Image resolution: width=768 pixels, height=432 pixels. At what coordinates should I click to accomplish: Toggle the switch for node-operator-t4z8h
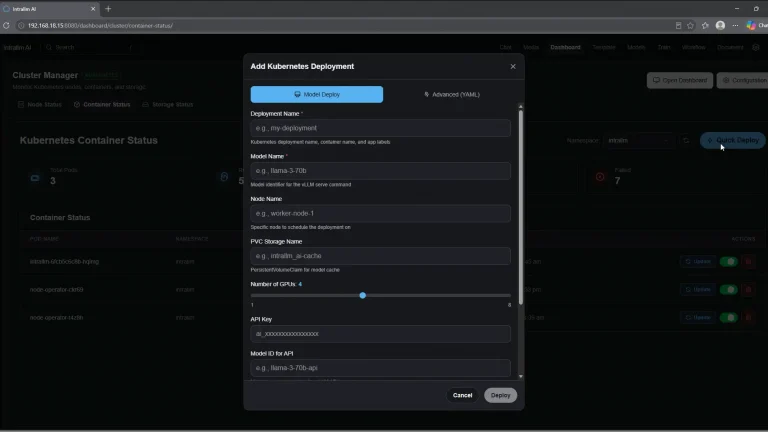pyautogui.click(x=729, y=317)
